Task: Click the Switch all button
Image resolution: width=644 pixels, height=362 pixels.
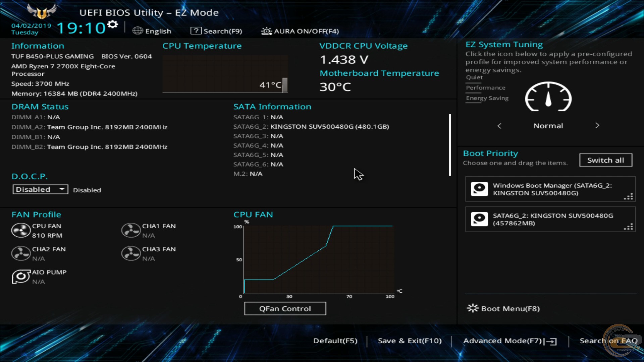Action: 605,160
